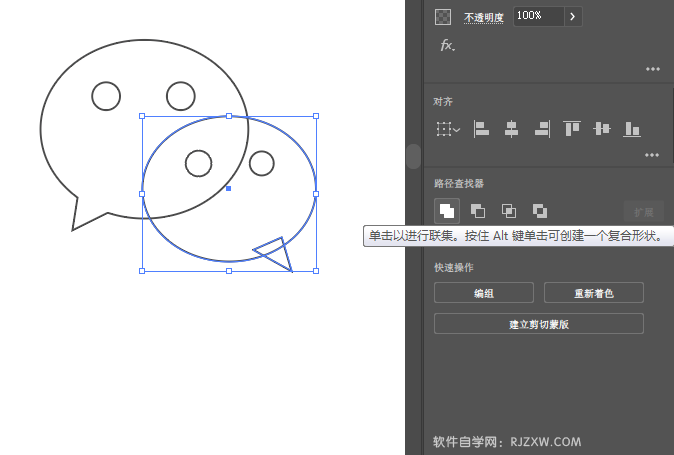
Task: Click the opacity checkerboard icon
Action: (x=443, y=17)
